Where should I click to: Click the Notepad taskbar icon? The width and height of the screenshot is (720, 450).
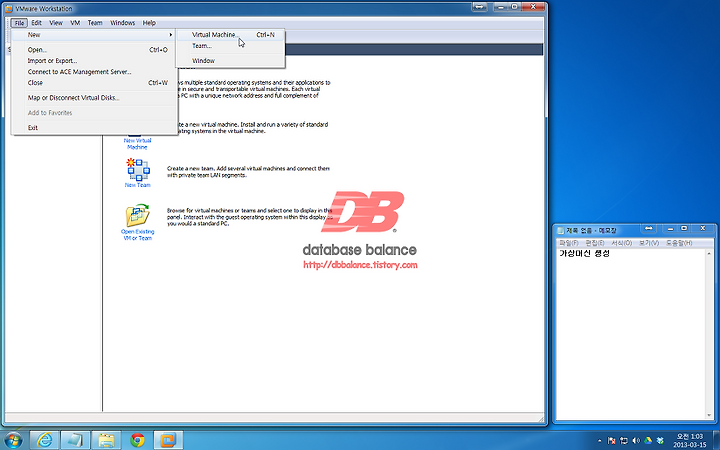point(75,440)
